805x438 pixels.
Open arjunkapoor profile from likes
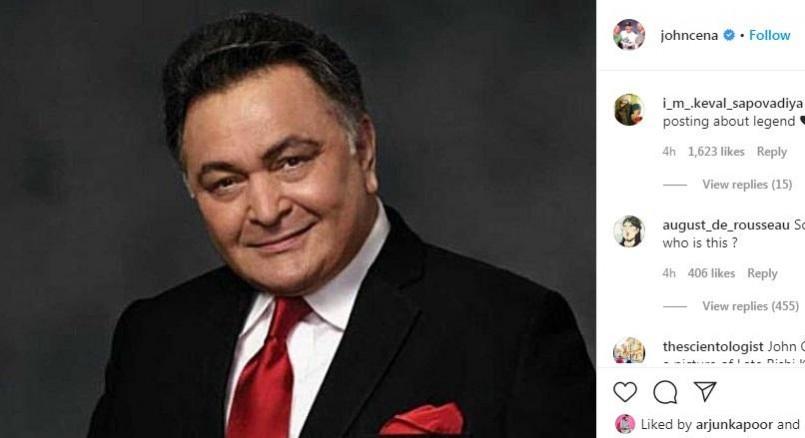pyautogui.click(x=734, y=425)
